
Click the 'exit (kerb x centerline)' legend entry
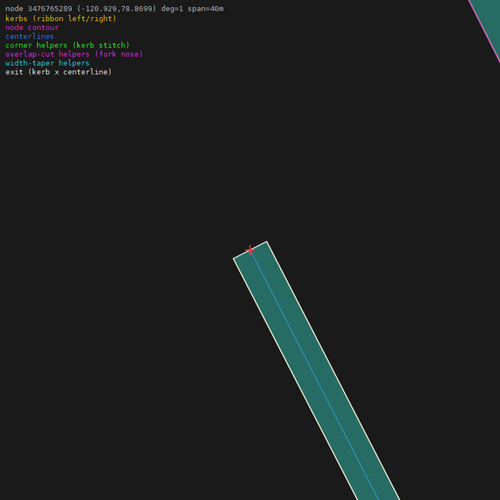(58, 72)
